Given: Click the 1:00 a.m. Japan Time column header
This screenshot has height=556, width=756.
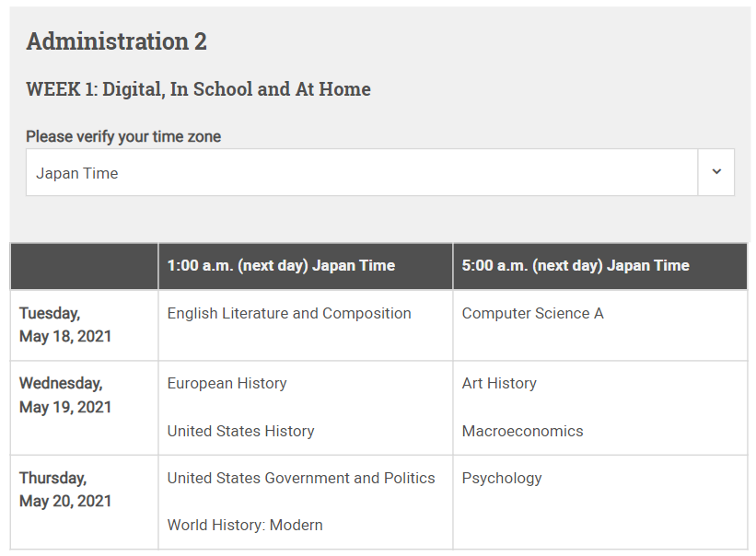Looking at the screenshot, I should (x=281, y=265).
